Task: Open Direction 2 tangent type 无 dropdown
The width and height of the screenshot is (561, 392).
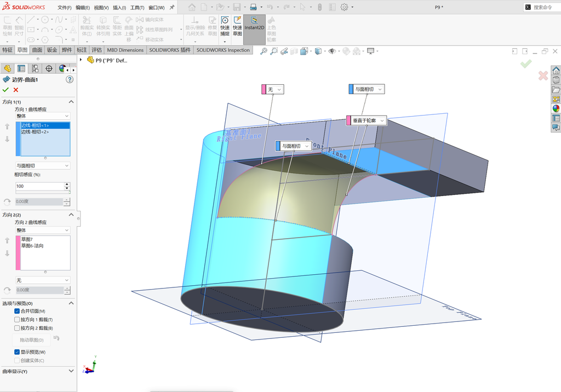Action: tap(43, 280)
